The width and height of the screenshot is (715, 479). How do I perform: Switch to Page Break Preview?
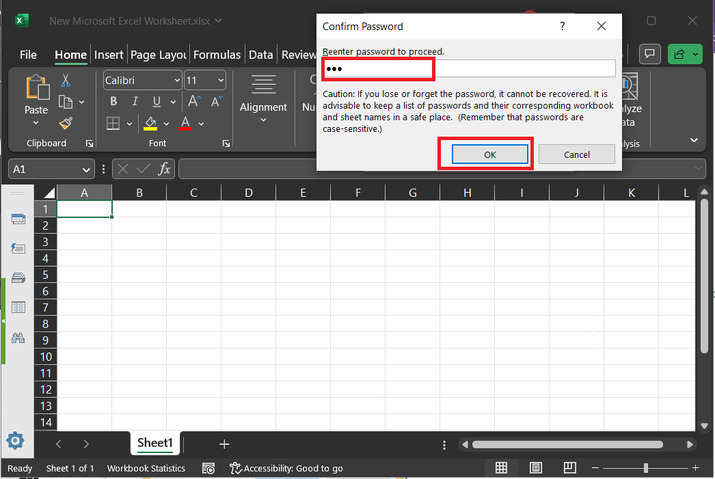[570, 468]
